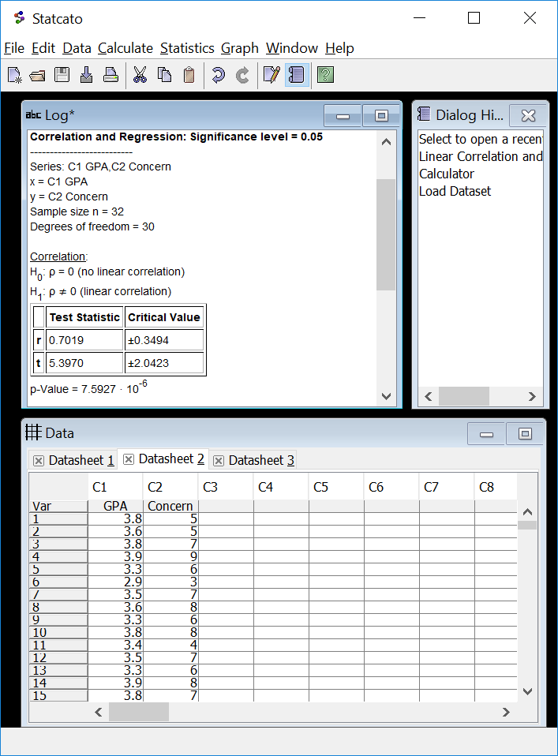Click the Log panel scroll down arrow
Screen dimensions: 558x756
386,396
